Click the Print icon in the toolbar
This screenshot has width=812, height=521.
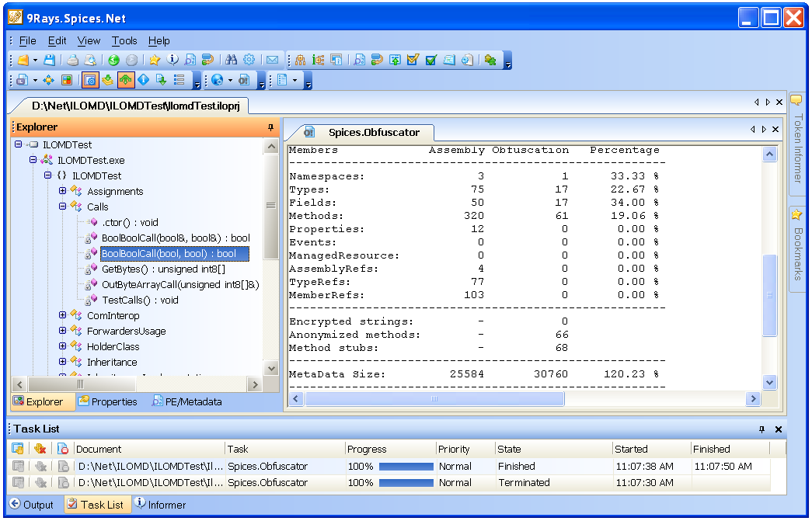tap(72, 60)
